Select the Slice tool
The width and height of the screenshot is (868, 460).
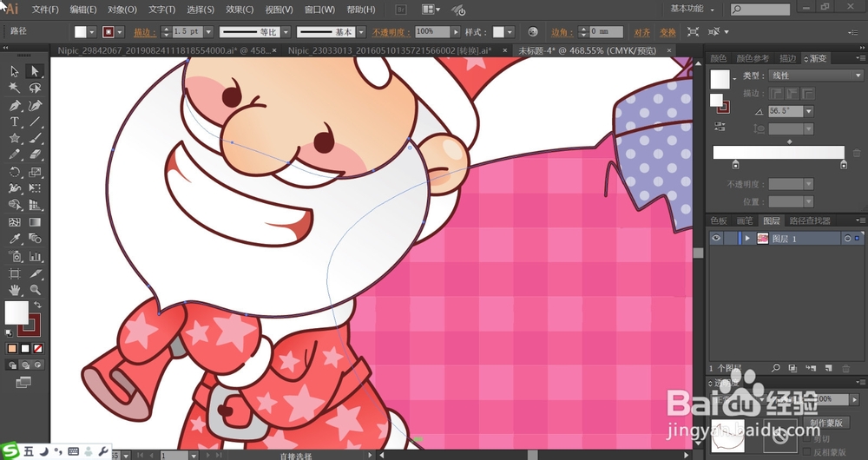point(35,273)
